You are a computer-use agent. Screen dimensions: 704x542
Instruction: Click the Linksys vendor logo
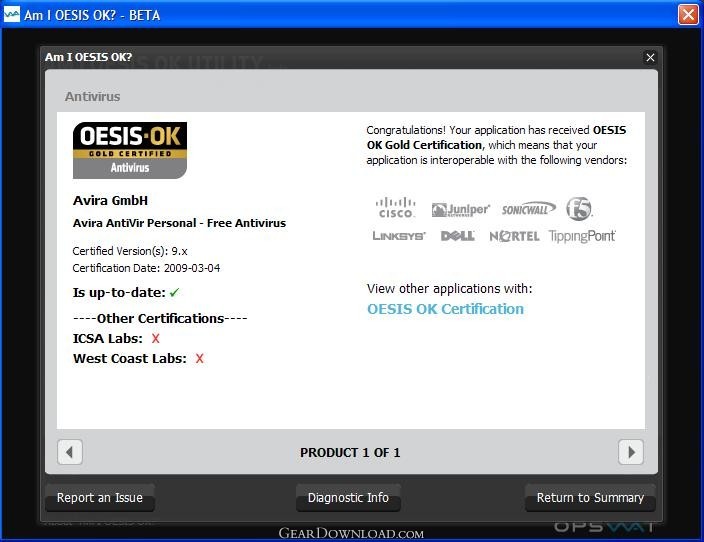[x=399, y=236]
